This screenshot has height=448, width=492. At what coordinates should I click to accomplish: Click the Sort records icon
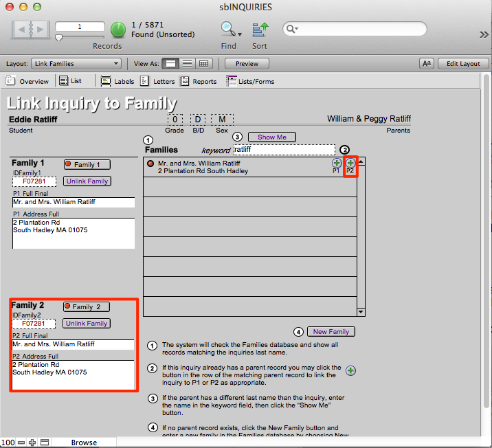pos(260,29)
